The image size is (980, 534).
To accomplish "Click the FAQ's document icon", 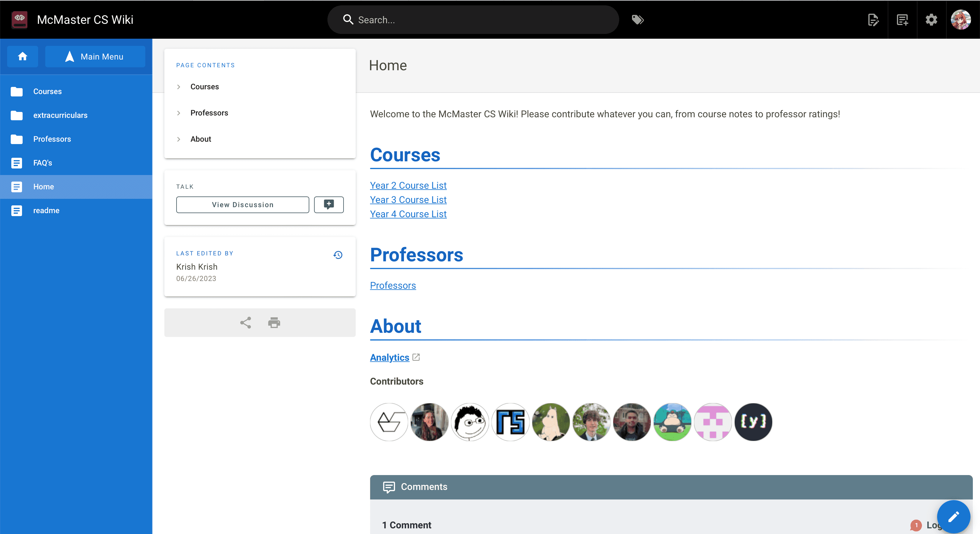I will pos(16,163).
